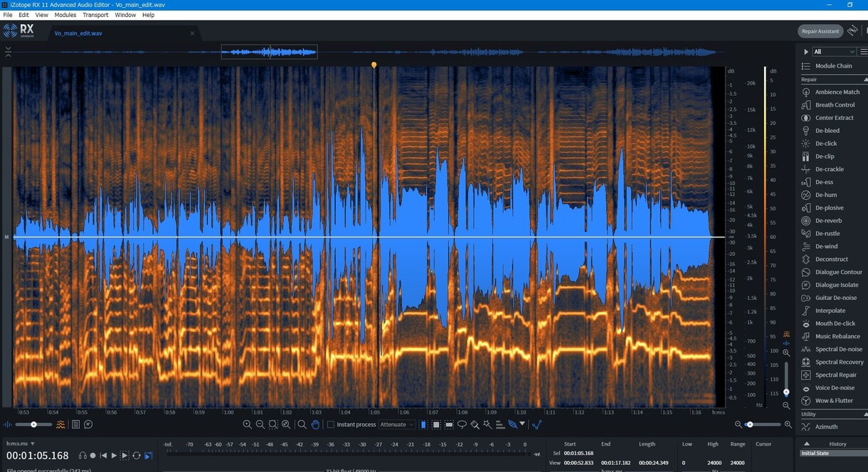Click the record button in transport
The height and width of the screenshot is (472, 868).
pos(92,456)
